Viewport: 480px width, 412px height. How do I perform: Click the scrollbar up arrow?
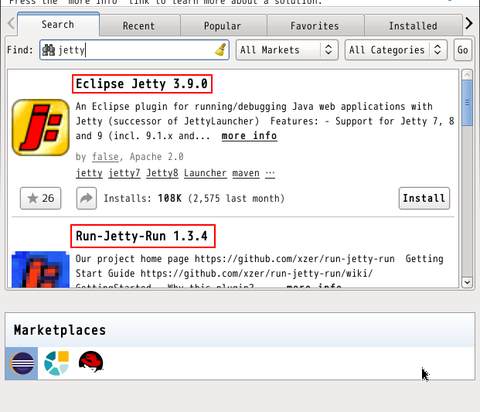[x=467, y=74]
